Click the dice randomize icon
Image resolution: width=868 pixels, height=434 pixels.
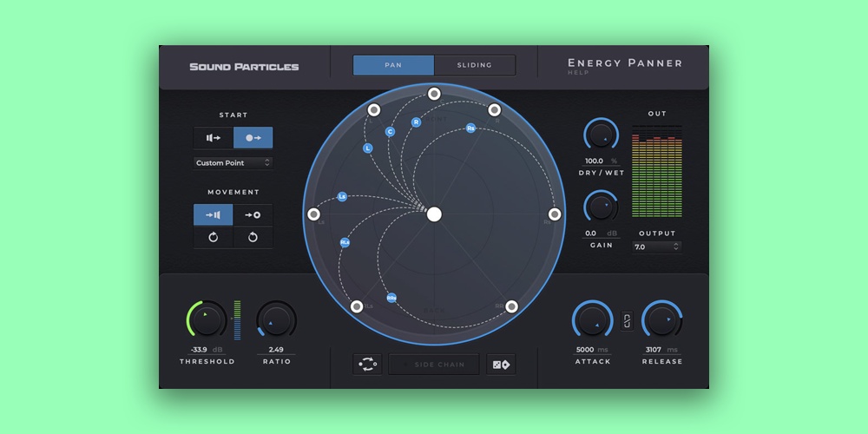coord(501,365)
